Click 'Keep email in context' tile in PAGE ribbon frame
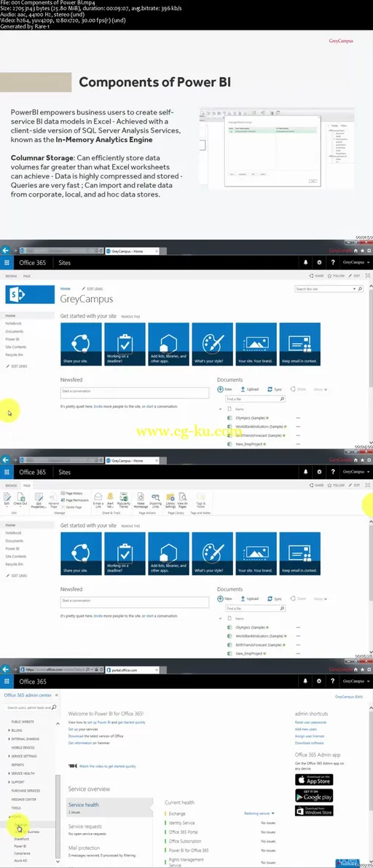373x868 pixels. (x=300, y=554)
